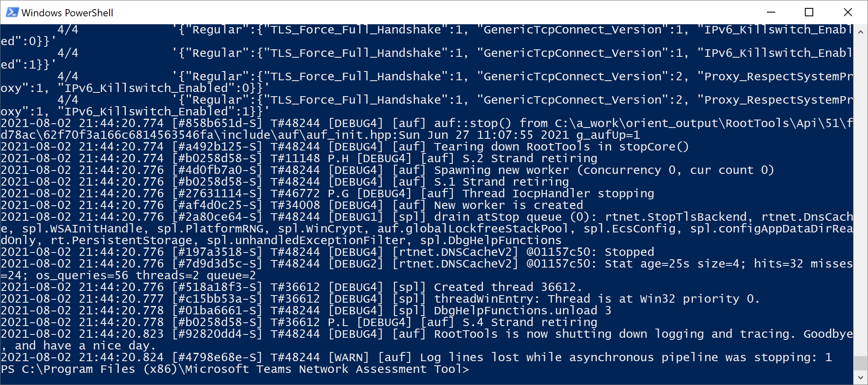
Task: Click the PowerShell icon in title bar
Action: (x=12, y=12)
